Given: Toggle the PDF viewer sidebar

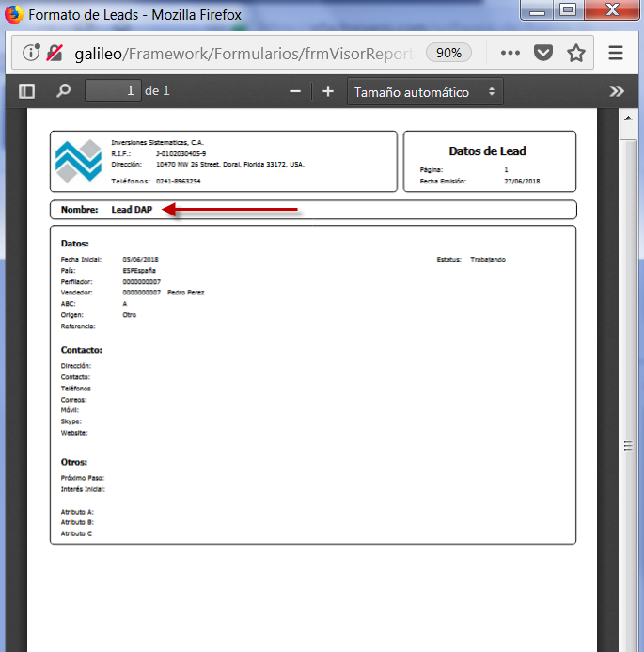Looking at the screenshot, I should pyautogui.click(x=27, y=91).
